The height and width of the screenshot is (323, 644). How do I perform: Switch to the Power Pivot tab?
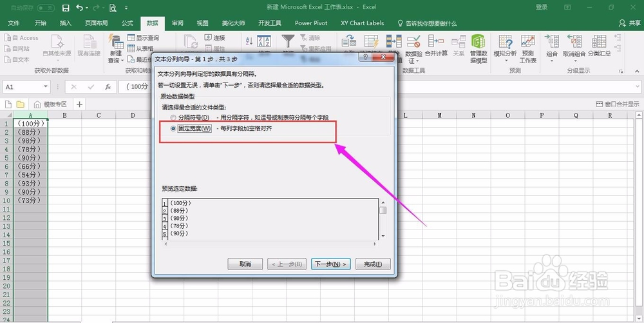(x=311, y=23)
